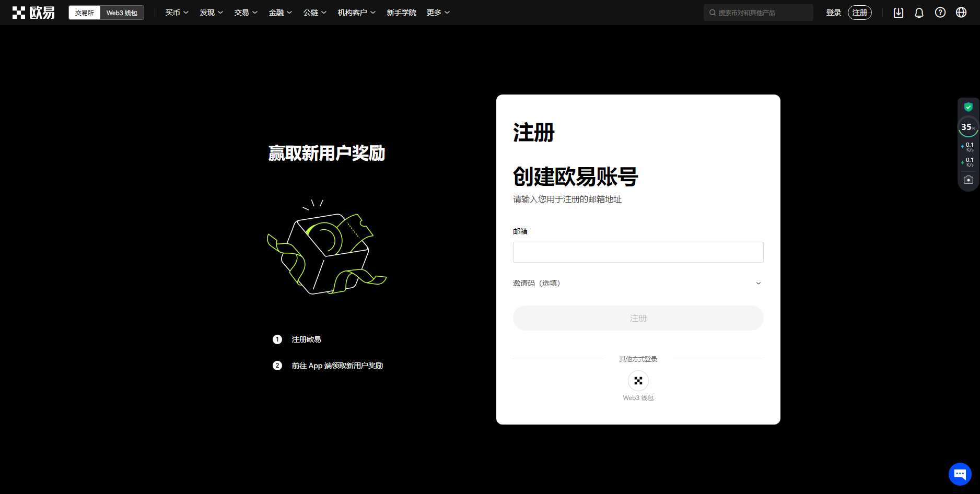Open the notifications bell icon
Image resolution: width=980 pixels, height=494 pixels.
pyautogui.click(x=919, y=13)
